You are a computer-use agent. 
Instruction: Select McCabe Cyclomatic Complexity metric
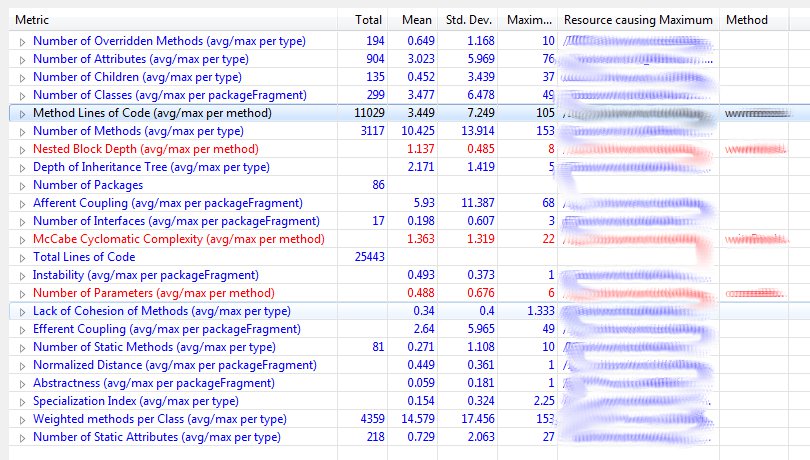pos(179,239)
